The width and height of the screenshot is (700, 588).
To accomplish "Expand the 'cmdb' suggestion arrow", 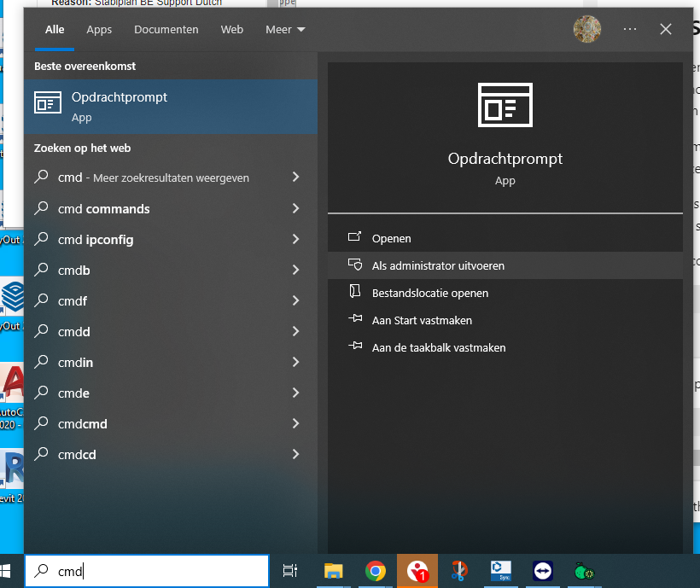I will coord(295,270).
